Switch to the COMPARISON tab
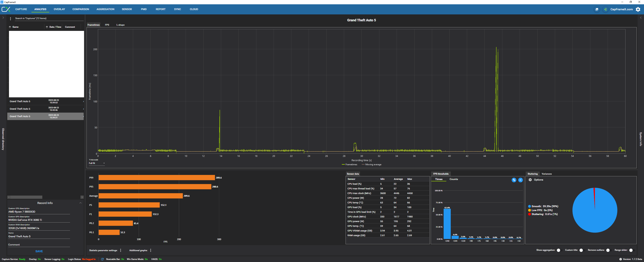644x262 pixels. [x=80, y=9]
